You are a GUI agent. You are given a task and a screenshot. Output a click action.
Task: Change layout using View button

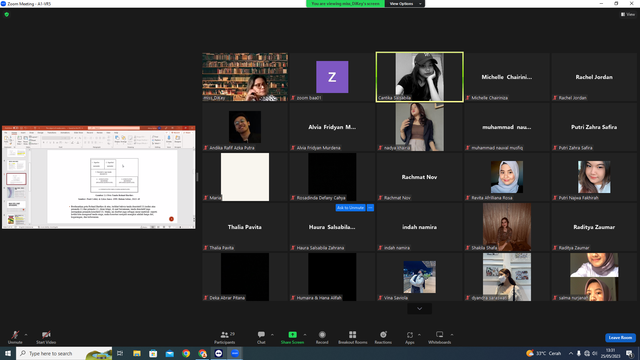tap(628, 14)
